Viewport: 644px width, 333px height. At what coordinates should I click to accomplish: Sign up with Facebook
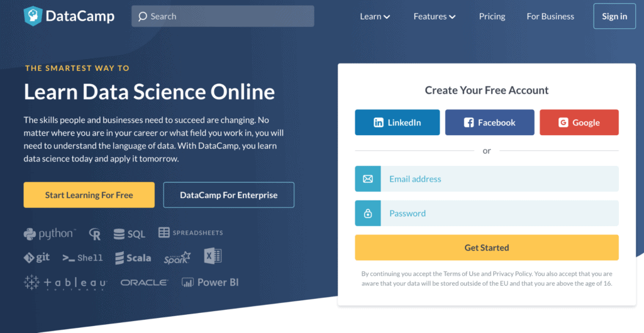coord(489,123)
